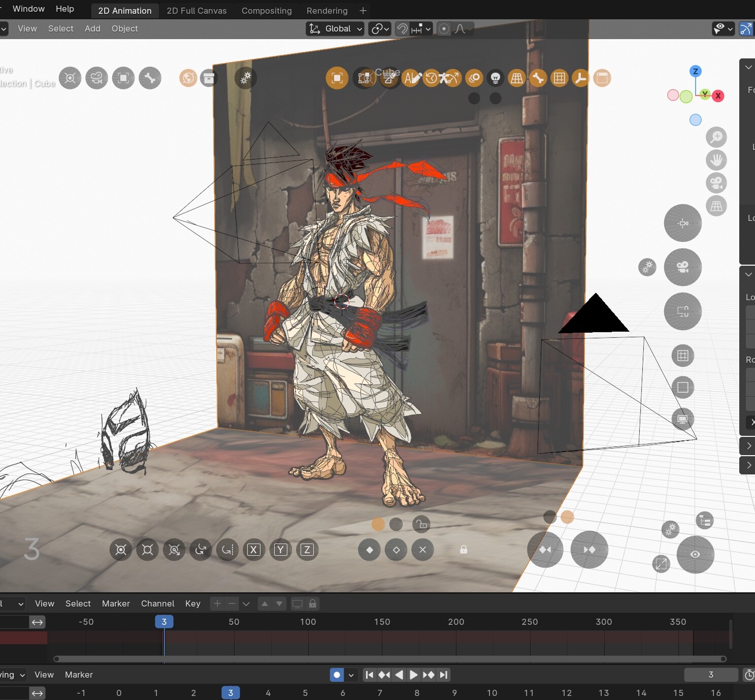Screen dimensions: 755x700
Task: Click the orange perspective grid button
Action: pos(517,78)
